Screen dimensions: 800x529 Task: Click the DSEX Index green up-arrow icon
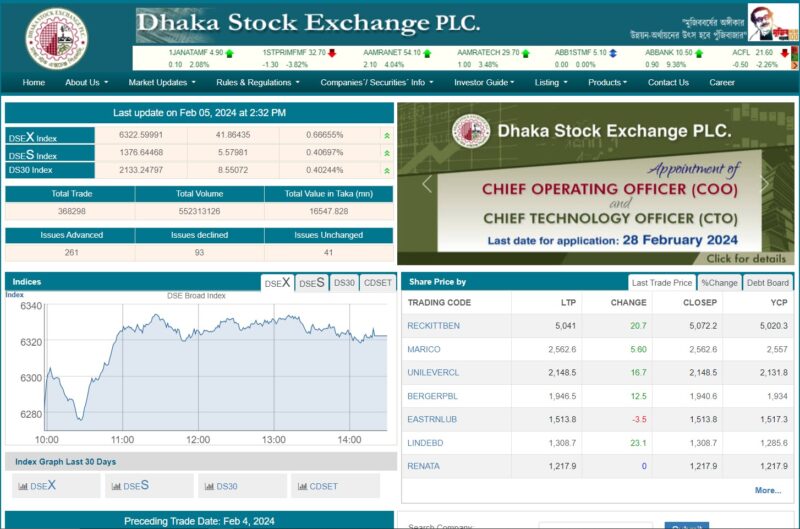coord(386,135)
